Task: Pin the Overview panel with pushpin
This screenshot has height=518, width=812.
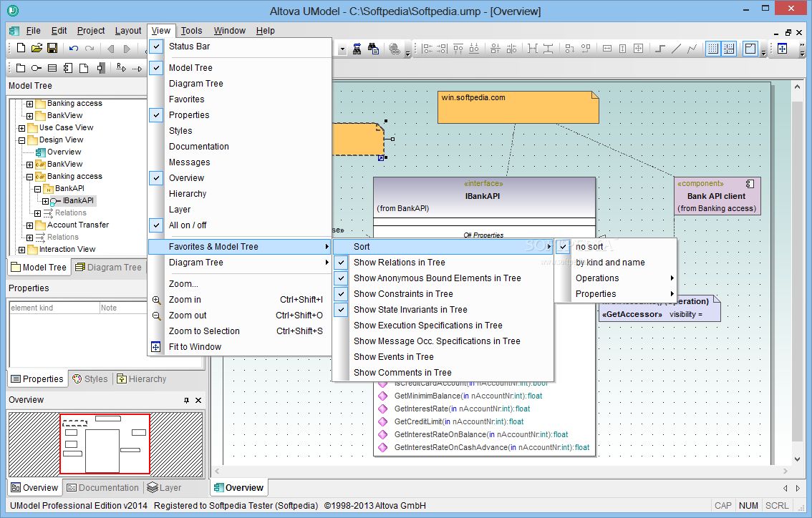Action: [186, 400]
